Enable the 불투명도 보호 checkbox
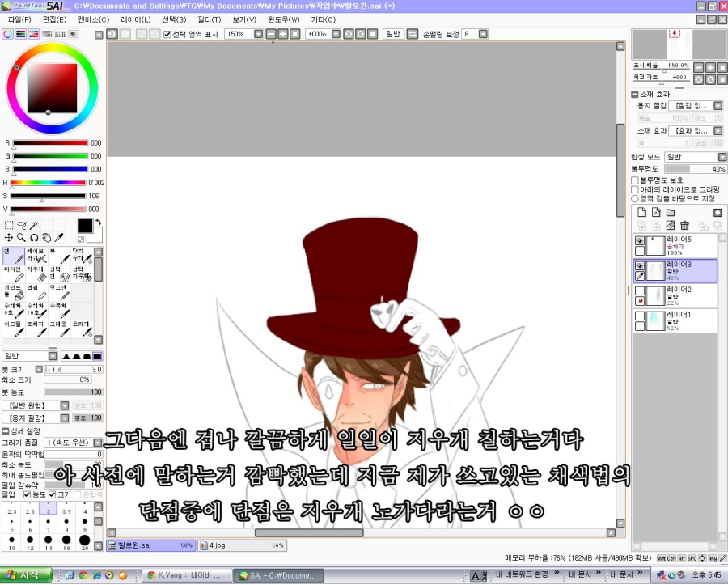Viewport: 728px width, 585px height. point(635,180)
